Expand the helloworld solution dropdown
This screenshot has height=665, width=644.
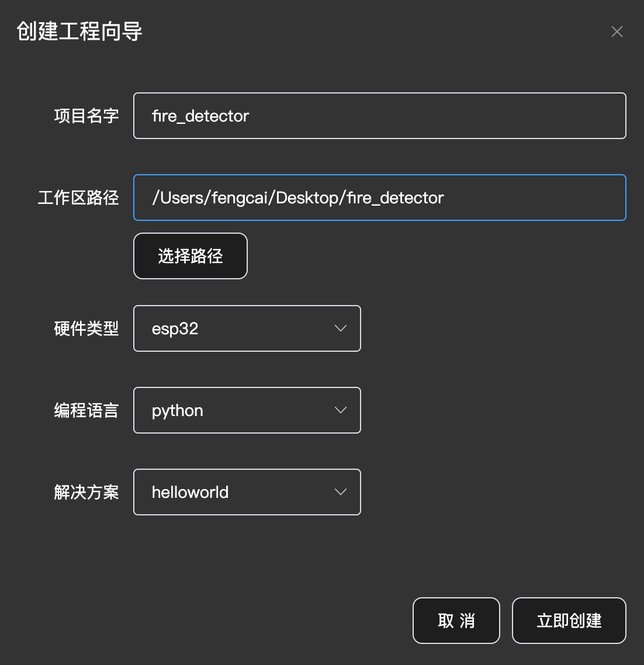pos(247,492)
